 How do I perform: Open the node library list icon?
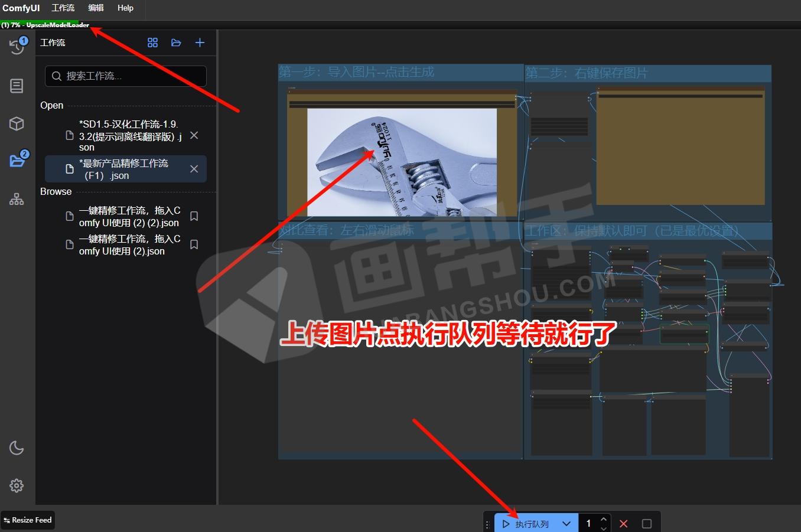coord(17,86)
